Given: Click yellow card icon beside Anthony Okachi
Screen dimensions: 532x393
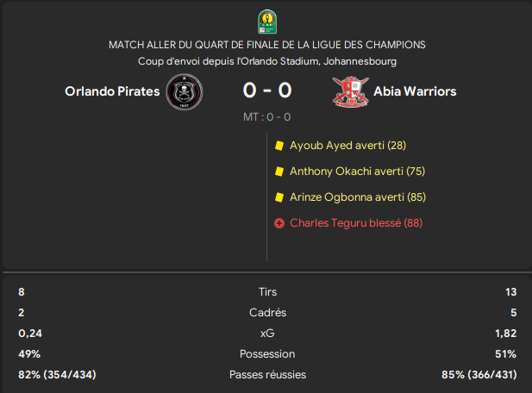Looking at the screenshot, I should pos(279,172).
